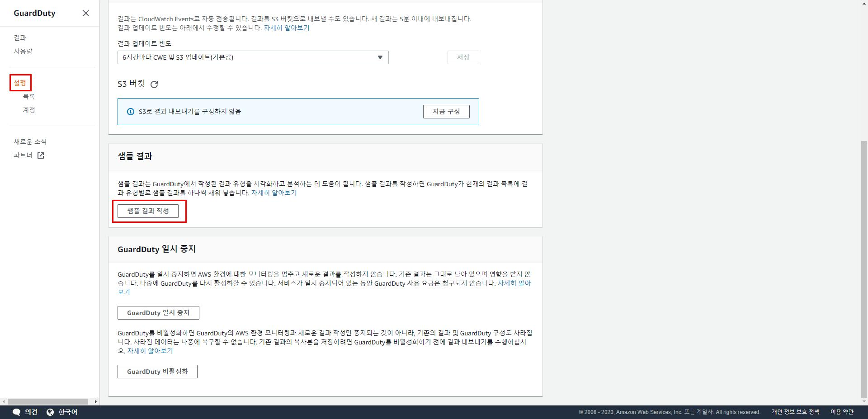Image resolution: width=868 pixels, height=419 pixels.
Task: Click the 저장 button
Action: (x=463, y=57)
